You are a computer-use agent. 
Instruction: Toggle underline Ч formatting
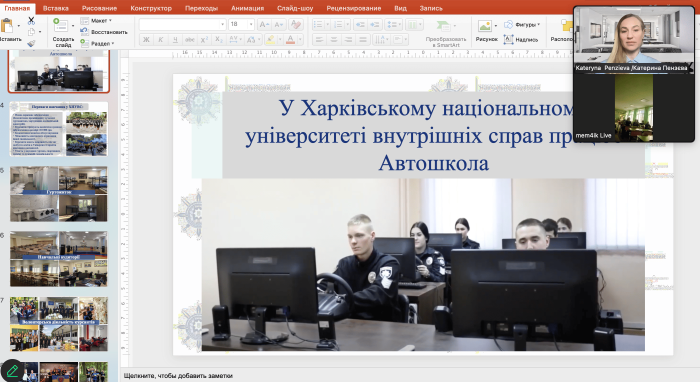[175, 40]
